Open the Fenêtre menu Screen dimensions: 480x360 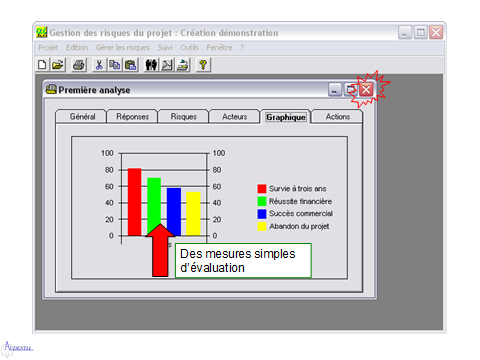click(219, 48)
